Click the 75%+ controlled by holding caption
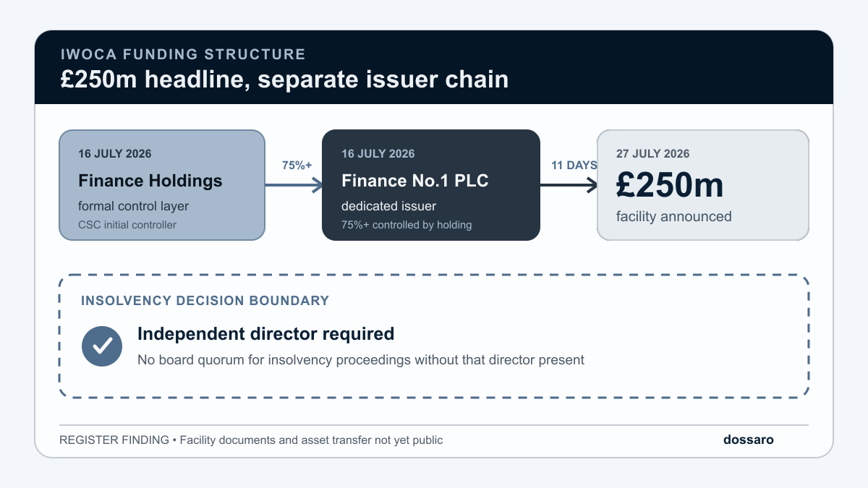 click(x=407, y=225)
